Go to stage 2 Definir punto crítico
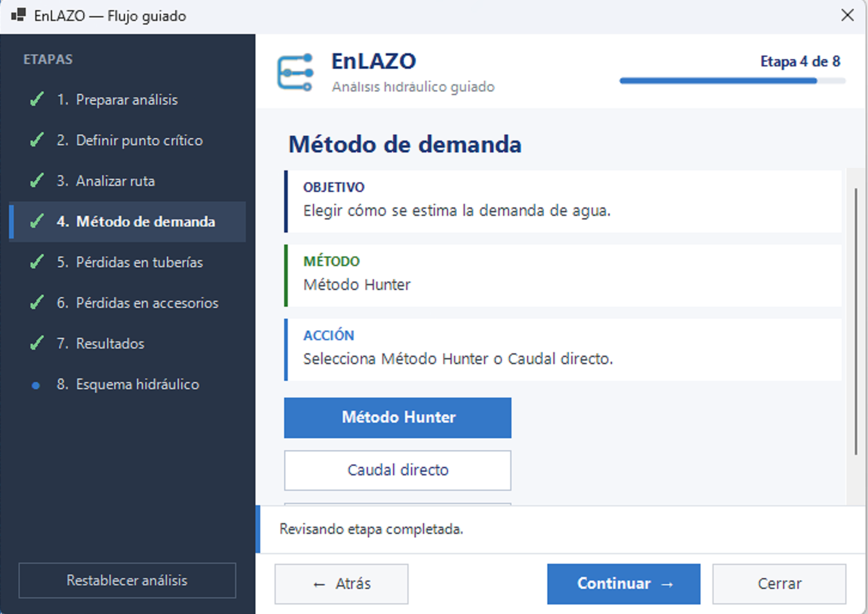The image size is (868, 614). pyautogui.click(x=127, y=140)
